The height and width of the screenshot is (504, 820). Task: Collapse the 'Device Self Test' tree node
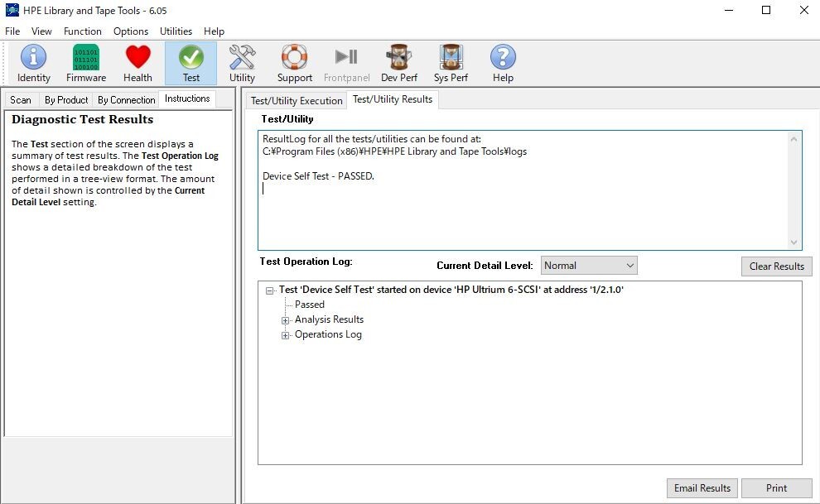click(269, 290)
